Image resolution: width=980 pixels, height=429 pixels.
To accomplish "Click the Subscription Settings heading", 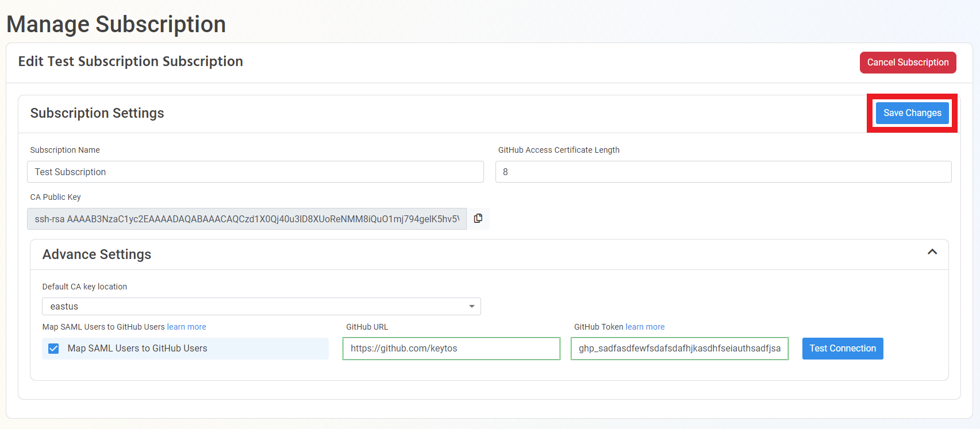I will (x=97, y=113).
